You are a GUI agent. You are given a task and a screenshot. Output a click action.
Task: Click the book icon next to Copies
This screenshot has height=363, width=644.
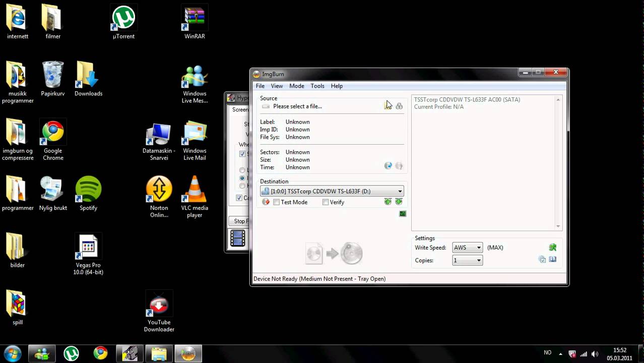click(x=553, y=260)
